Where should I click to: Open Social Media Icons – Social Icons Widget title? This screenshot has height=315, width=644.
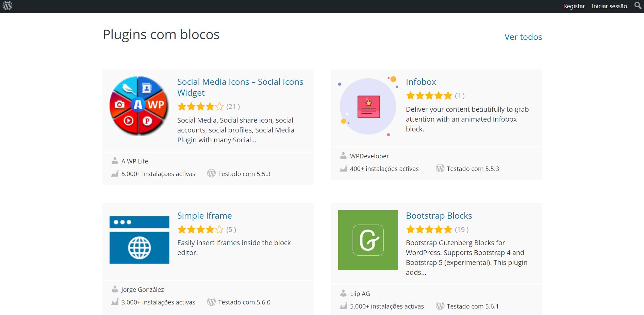pyautogui.click(x=240, y=87)
